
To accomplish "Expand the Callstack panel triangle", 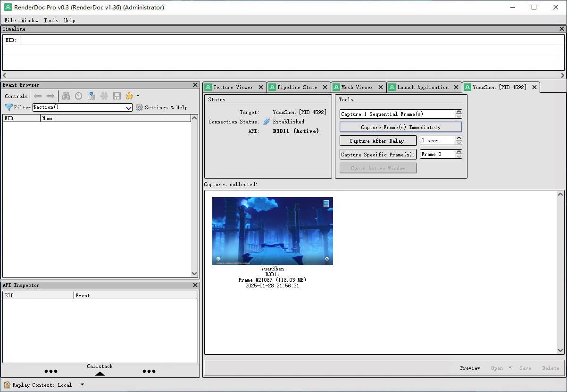I will (100, 374).
